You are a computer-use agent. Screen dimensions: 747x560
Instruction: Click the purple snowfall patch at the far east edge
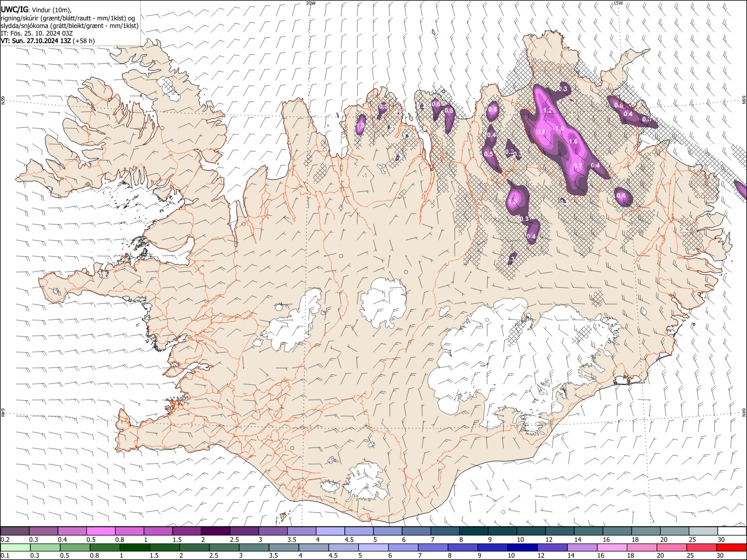[741, 190]
